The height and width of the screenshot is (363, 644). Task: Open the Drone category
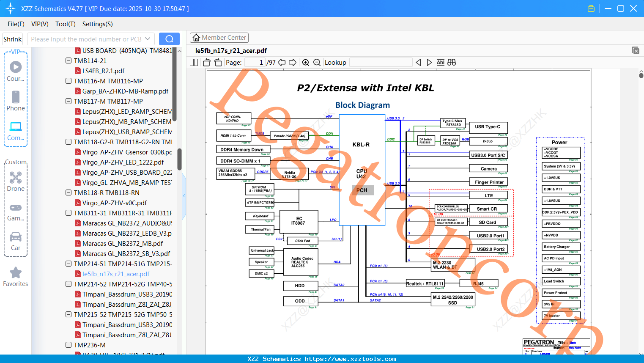tap(16, 181)
